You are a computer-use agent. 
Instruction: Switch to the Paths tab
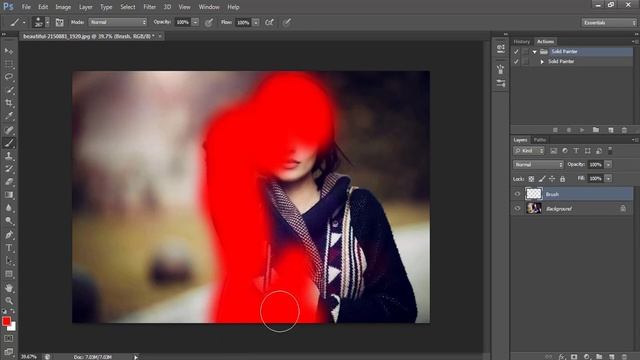tap(540, 140)
